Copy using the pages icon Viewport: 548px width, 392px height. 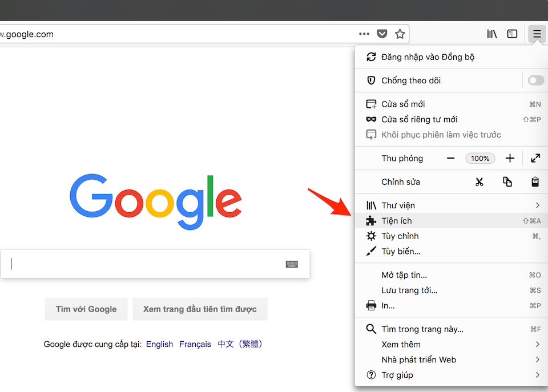507,182
